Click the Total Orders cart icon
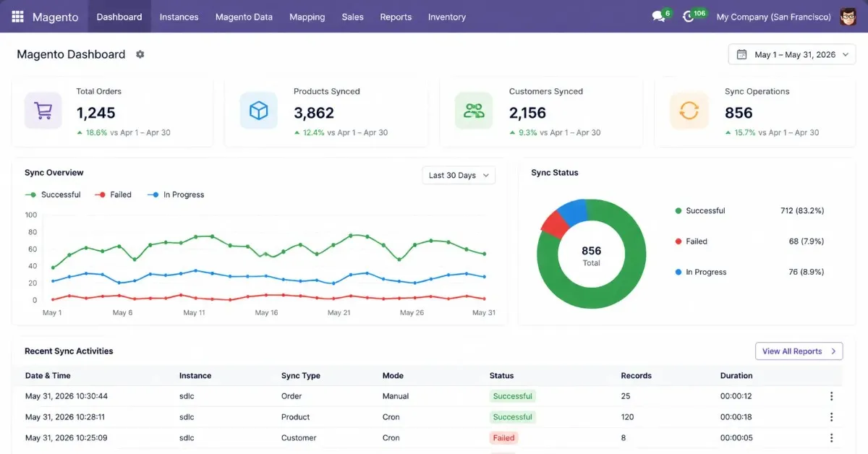This screenshot has height=454, width=868. [43, 111]
